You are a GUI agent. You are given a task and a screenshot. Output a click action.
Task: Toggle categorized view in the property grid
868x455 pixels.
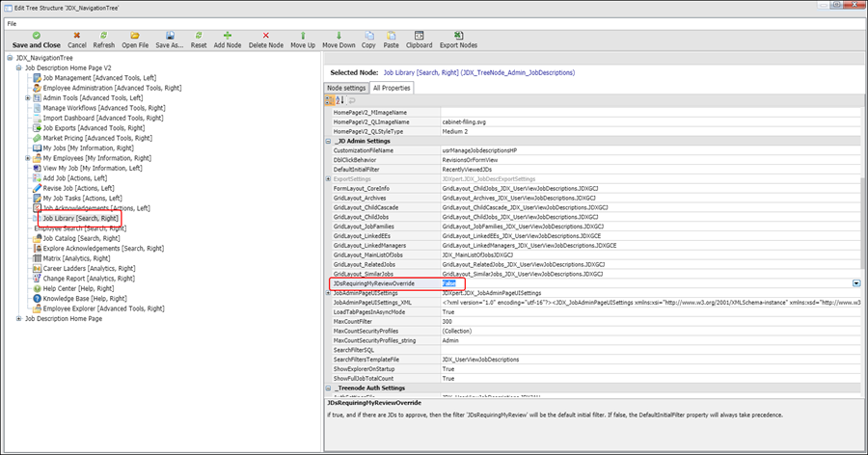330,100
